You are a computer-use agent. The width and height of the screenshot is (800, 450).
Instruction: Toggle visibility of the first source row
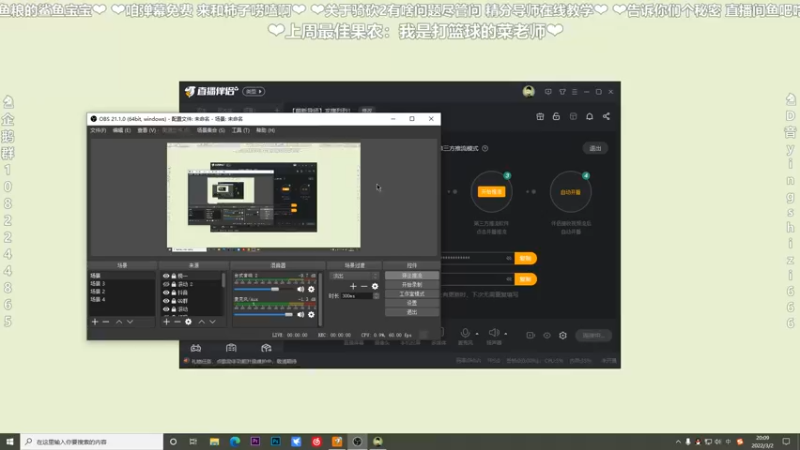(x=166, y=276)
